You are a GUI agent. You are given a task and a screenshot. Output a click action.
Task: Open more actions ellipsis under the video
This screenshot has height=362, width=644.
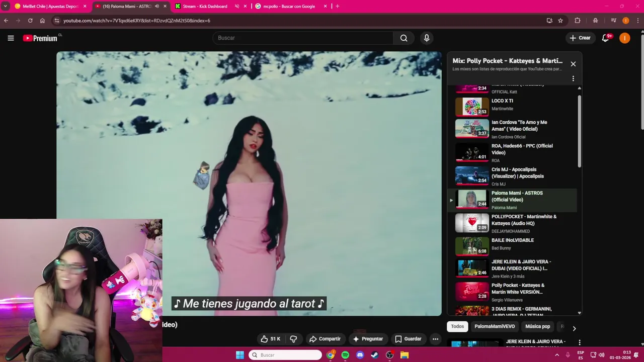pos(435,339)
